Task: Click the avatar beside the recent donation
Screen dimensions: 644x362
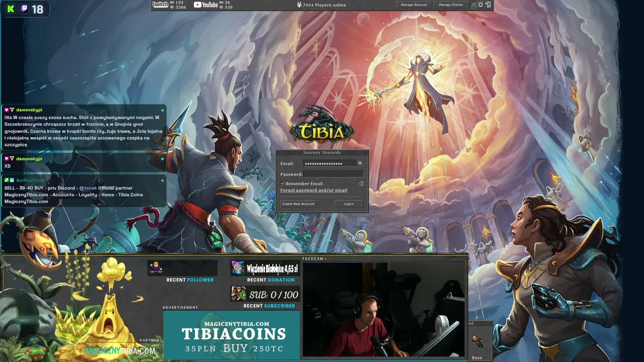Action: pyautogui.click(x=238, y=268)
